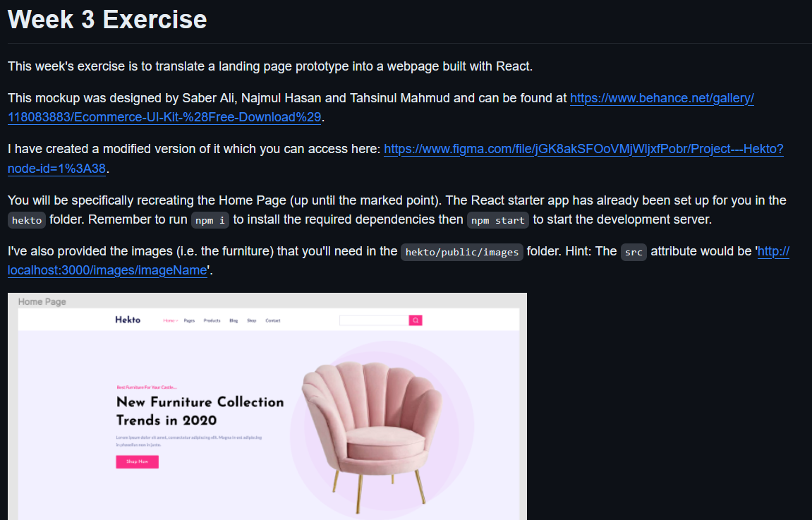The height and width of the screenshot is (520, 812).
Task: Click the Hekto logo in the mockup
Action: (x=128, y=320)
